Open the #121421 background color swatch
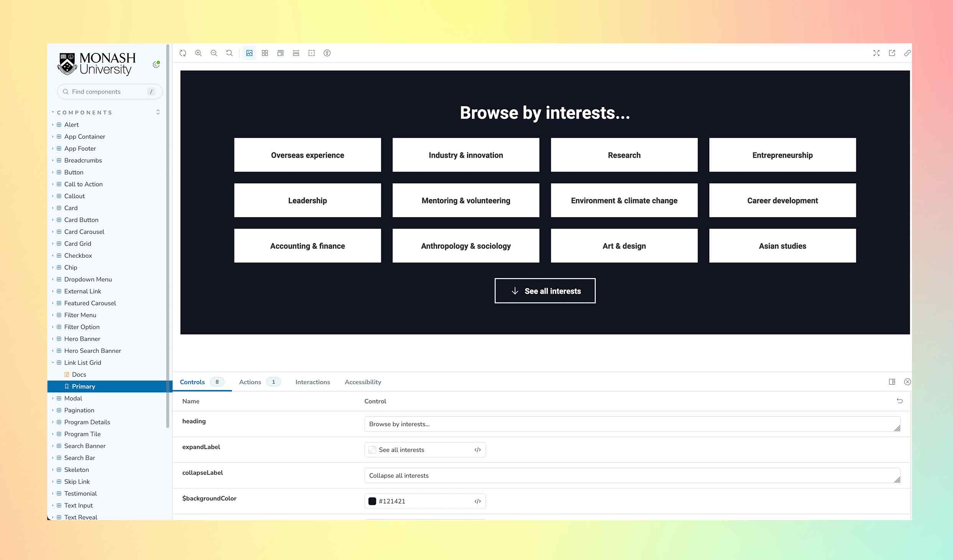Viewport: 953px width, 560px height. (372, 501)
